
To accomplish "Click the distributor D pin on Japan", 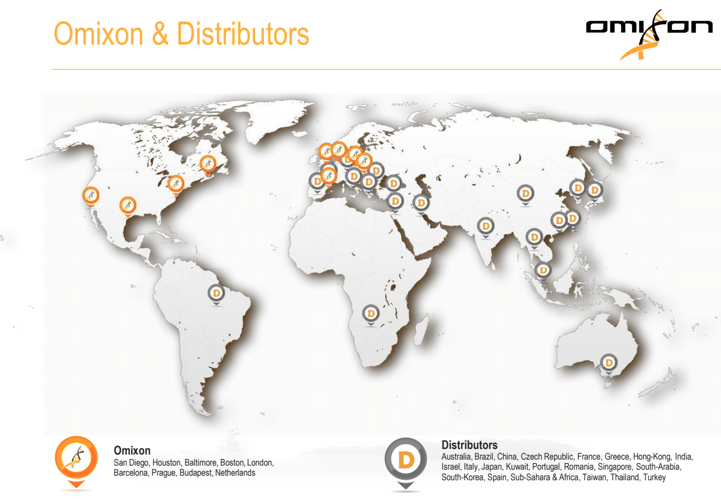I will pyautogui.click(x=595, y=191).
